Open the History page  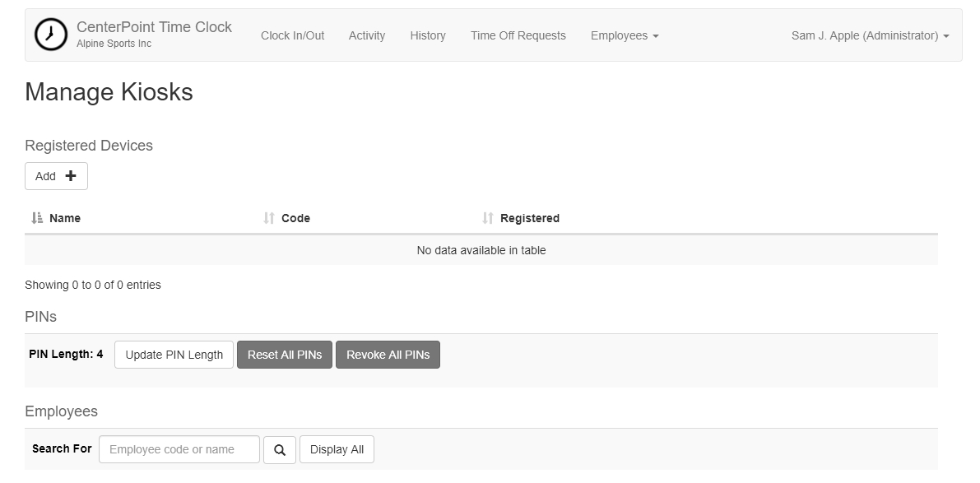pyautogui.click(x=428, y=35)
